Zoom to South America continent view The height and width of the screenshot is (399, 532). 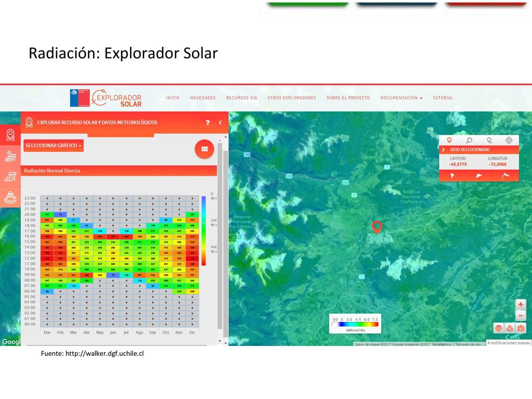tap(453, 176)
